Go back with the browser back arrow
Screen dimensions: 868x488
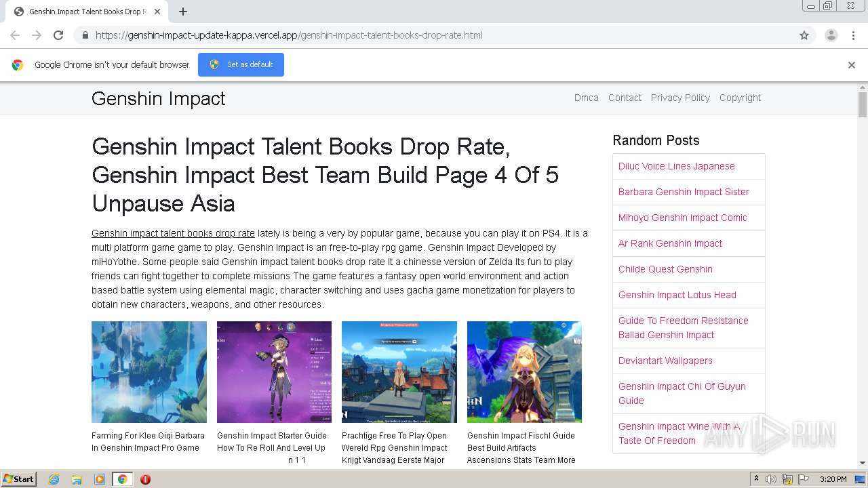point(15,35)
